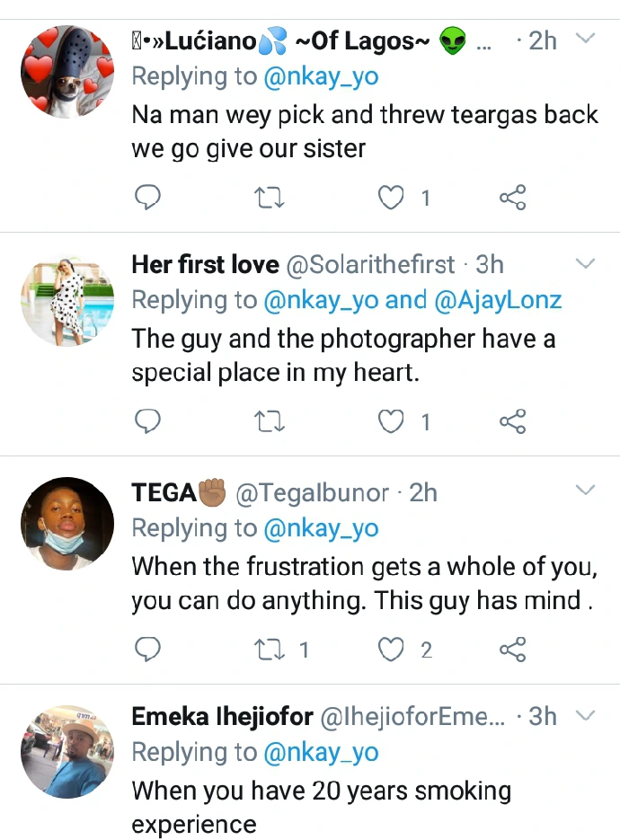Retweet Luciano's teargas tweet
The height and width of the screenshot is (840, 620).
click(x=269, y=197)
